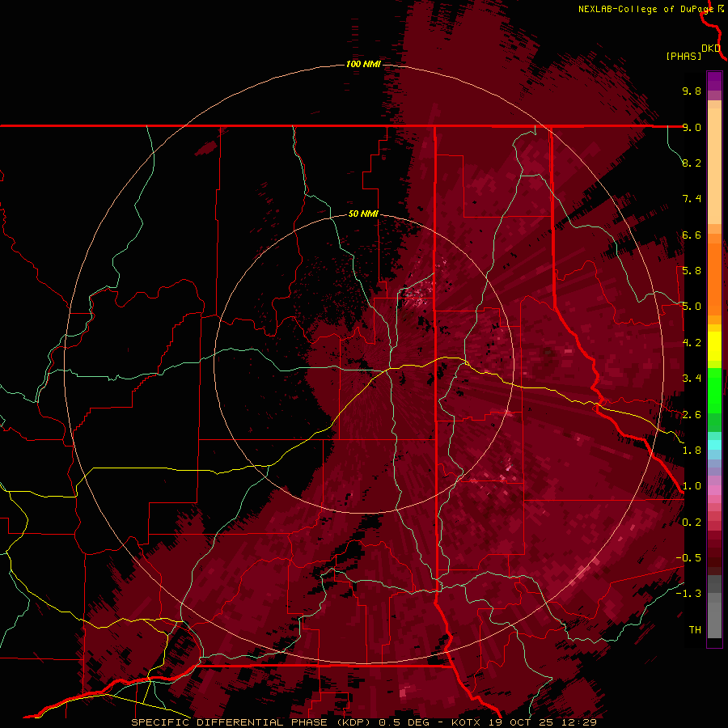
Task: Pick the purple top segment of color bar
Action: click(x=714, y=81)
